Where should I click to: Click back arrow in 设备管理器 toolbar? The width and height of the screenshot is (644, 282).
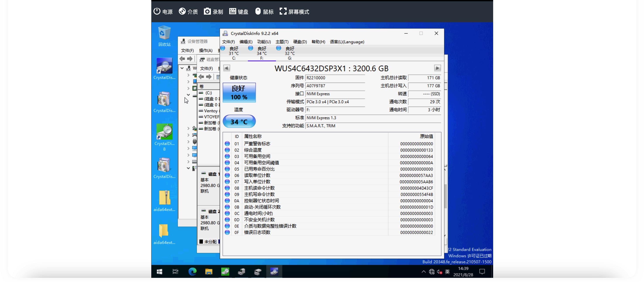click(x=182, y=59)
